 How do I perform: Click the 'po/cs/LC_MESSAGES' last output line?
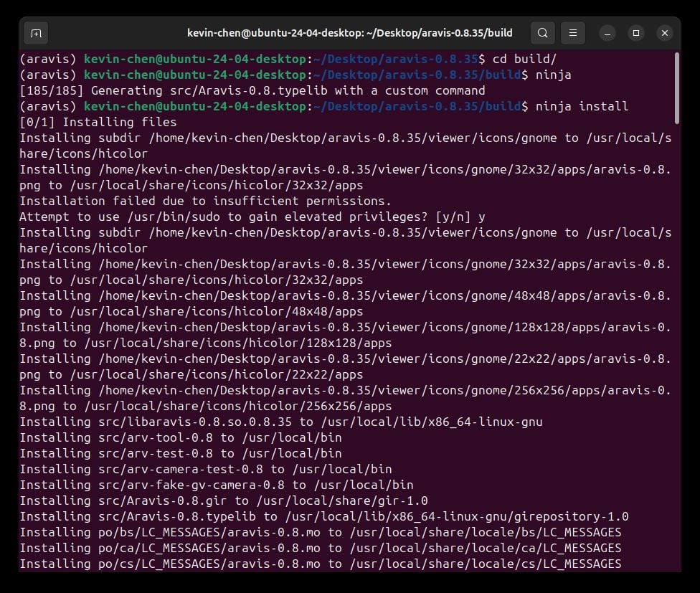pos(321,564)
